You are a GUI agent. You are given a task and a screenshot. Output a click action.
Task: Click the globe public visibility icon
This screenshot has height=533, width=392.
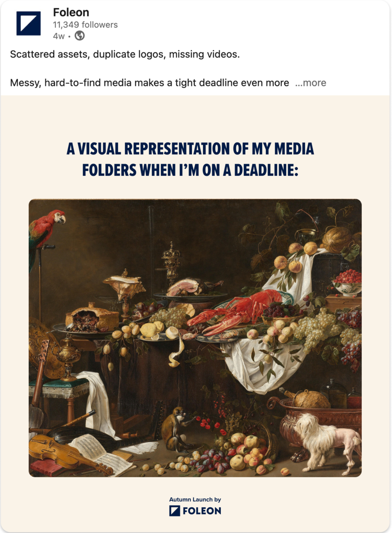pyautogui.click(x=80, y=36)
